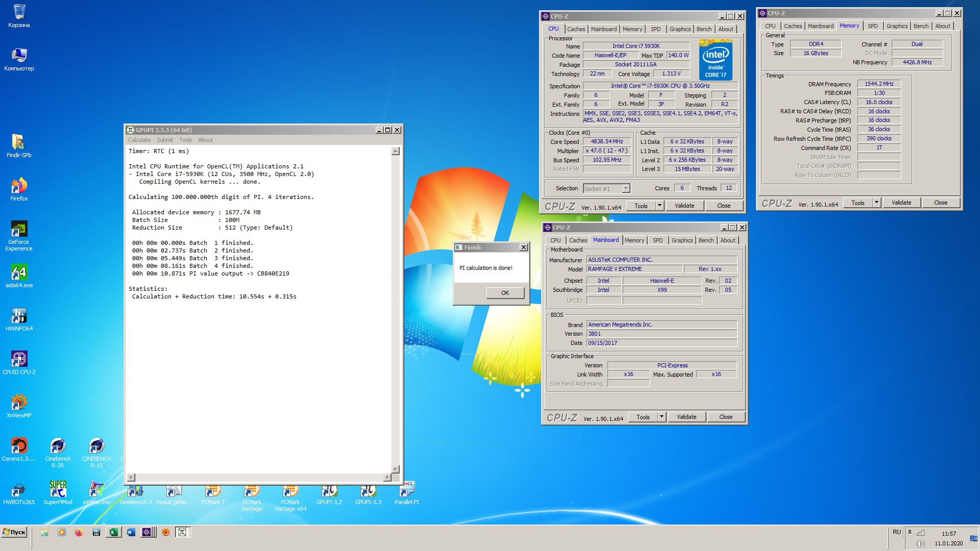Launch Corona 1.3 benchmark shortcut
Viewport: 980px width, 551px height.
[19, 449]
